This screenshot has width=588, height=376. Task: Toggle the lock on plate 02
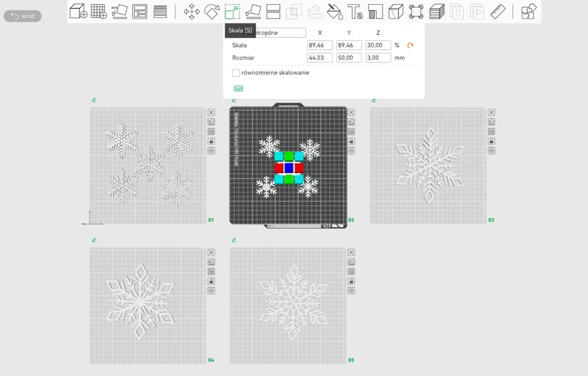click(352, 141)
